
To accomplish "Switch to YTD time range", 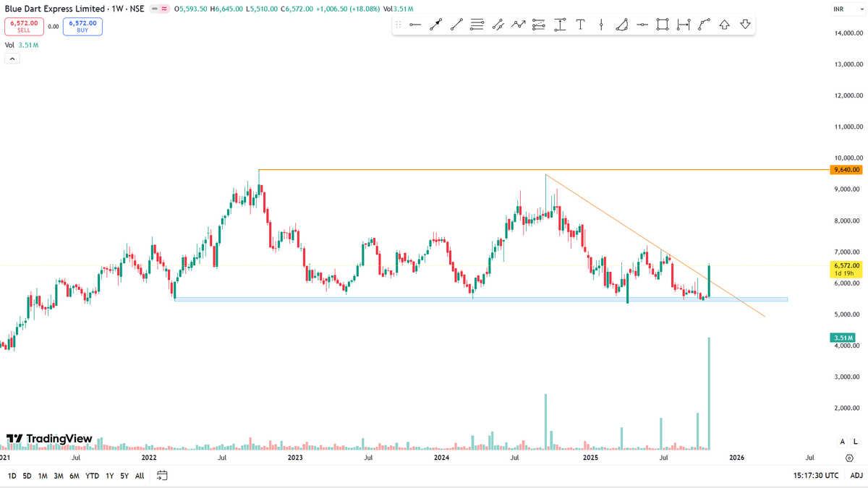I will coord(93,476).
